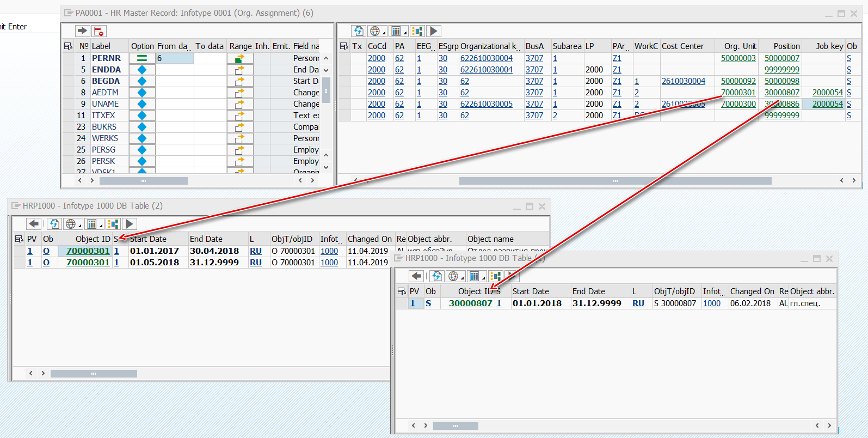This screenshot has height=438, width=868.
Task: Maximize the PA0001 window
Action: pos(841,14)
